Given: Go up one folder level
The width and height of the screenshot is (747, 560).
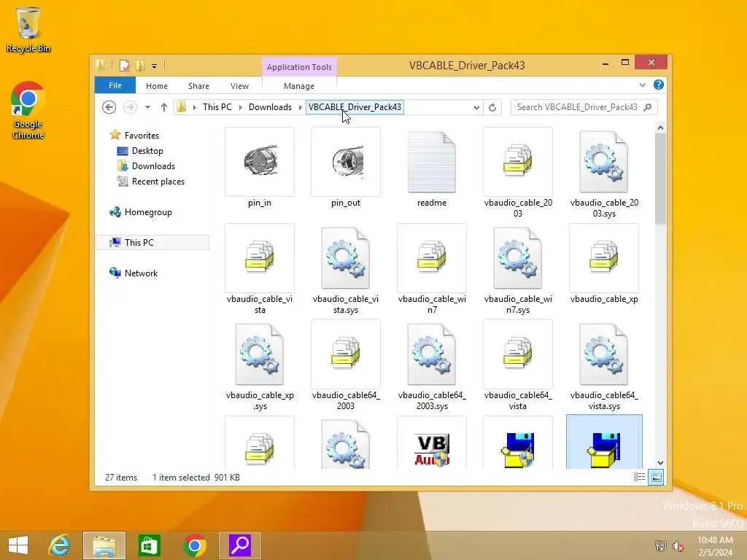Looking at the screenshot, I should (164, 107).
